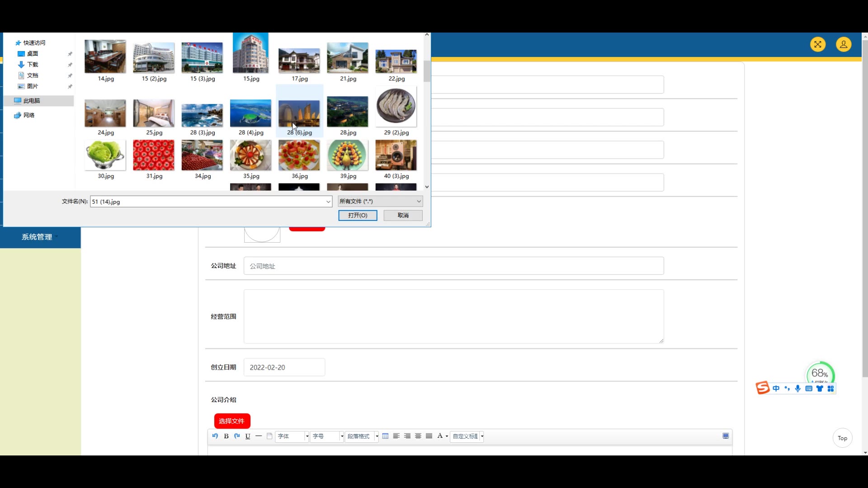Click the red 选择文件 button
Image resolution: width=868 pixels, height=488 pixels.
[232, 421]
